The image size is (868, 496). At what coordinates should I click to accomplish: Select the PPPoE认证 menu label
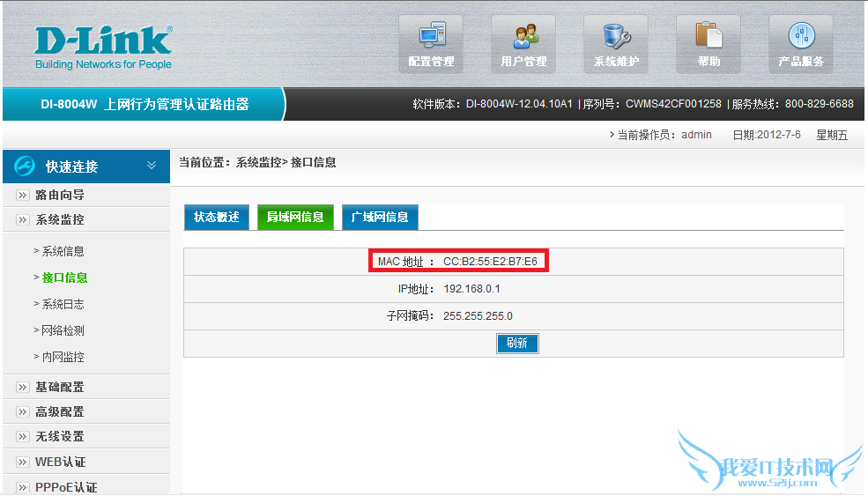(x=66, y=487)
